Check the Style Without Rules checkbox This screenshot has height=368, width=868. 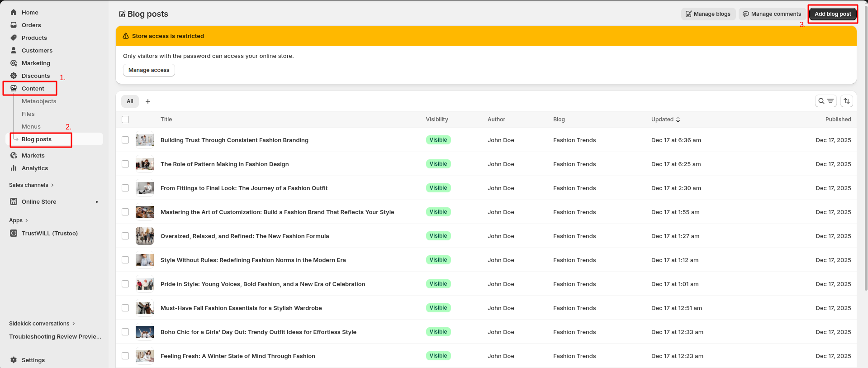[x=125, y=260]
